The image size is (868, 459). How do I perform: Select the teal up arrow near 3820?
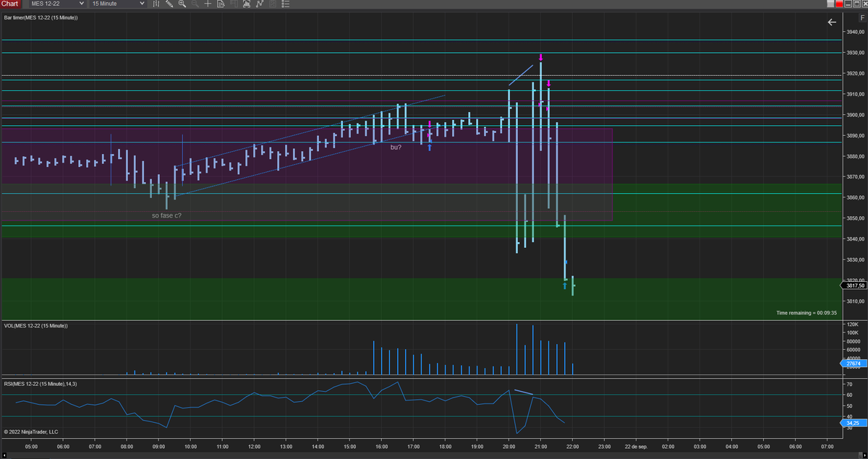565,286
